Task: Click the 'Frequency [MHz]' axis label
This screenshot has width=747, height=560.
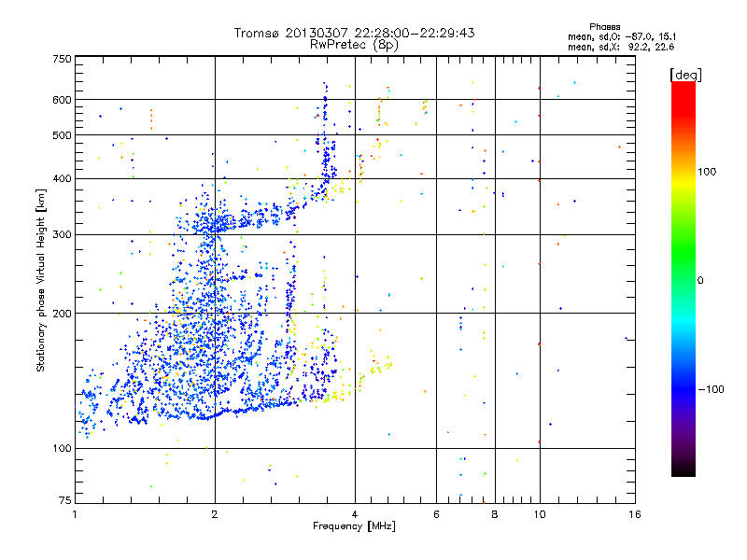Action: coord(354,526)
